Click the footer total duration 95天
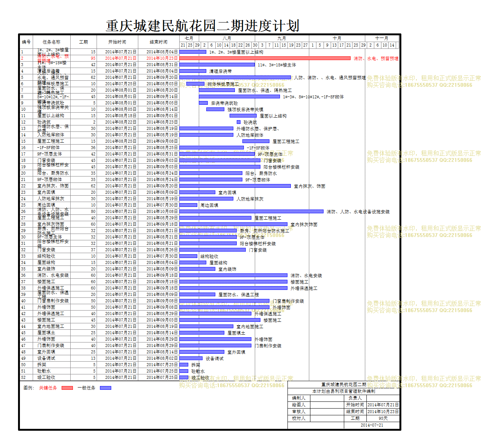The height and width of the screenshot is (448, 481). [x=383, y=418]
